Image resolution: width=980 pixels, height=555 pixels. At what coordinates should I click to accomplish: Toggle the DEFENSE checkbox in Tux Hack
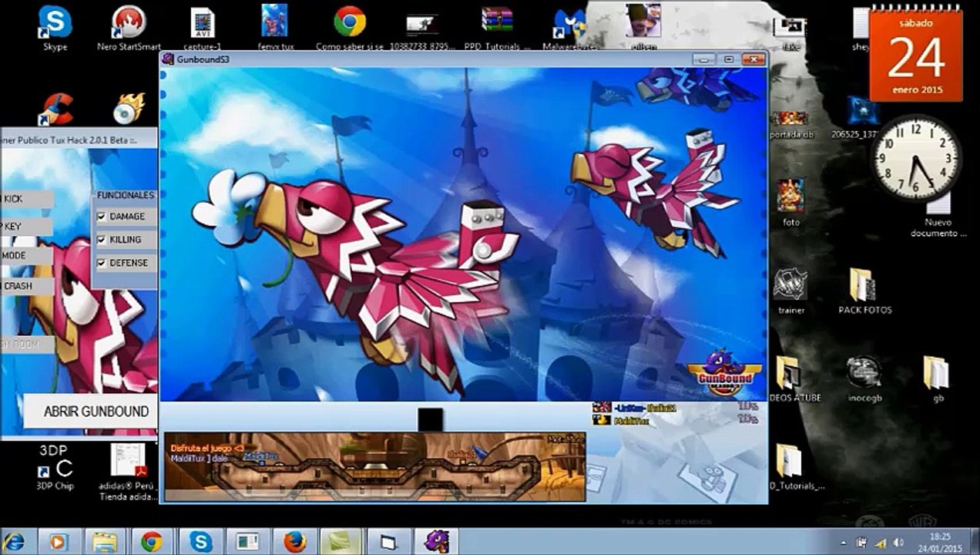pyautogui.click(x=101, y=263)
